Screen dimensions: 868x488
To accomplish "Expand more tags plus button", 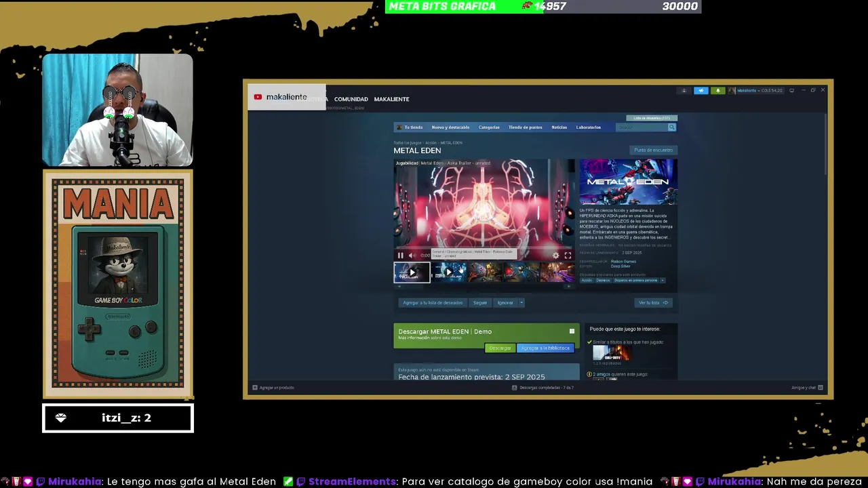I will tap(663, 280).
